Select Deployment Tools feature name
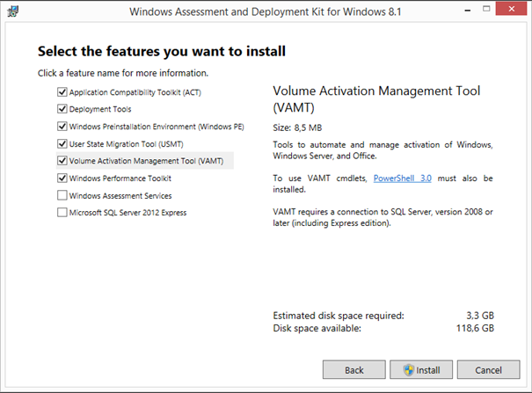 pos(100,109)
